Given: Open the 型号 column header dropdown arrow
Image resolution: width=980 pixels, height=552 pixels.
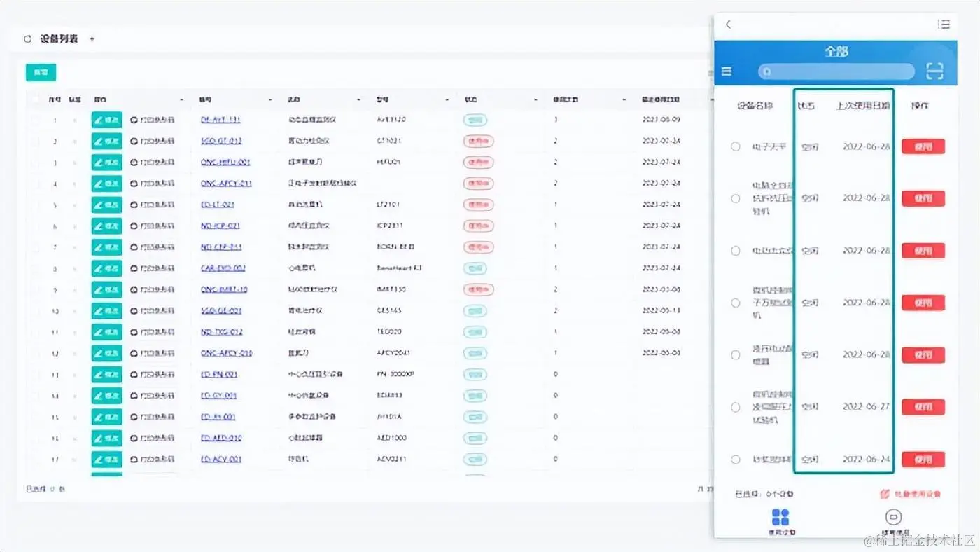Looking at the screenshot, I should 447,100.
